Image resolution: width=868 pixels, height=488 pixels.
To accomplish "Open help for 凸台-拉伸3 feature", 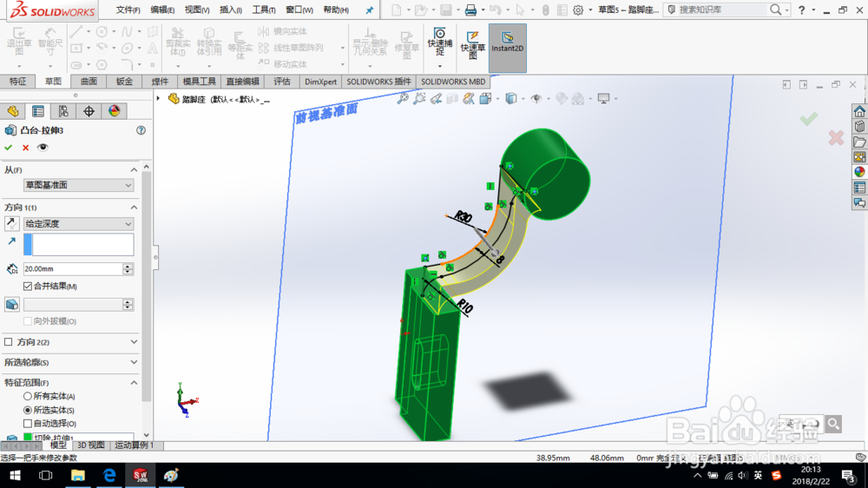I will click(x=141, y=130).
